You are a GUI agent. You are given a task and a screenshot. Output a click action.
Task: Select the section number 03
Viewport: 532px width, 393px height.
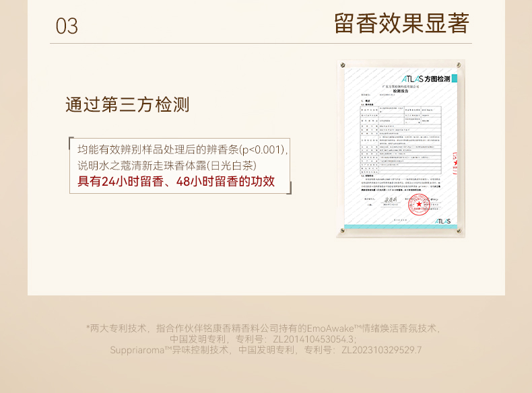(67, 26)
